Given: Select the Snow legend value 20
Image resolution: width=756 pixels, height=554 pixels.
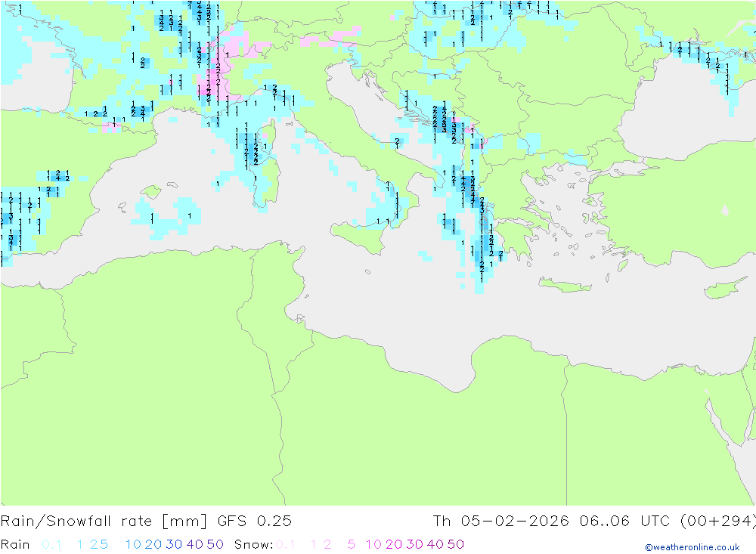Looking at the screenshot, I should pos(394,544).
